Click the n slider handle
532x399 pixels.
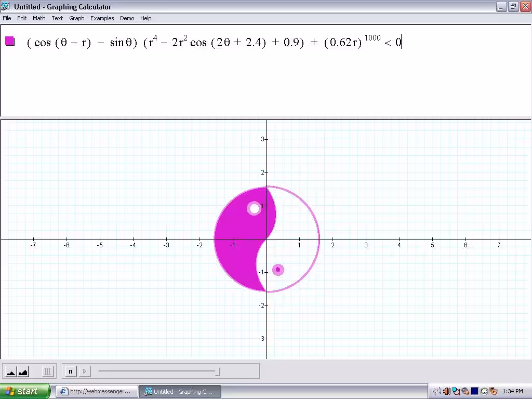(218, 371)
